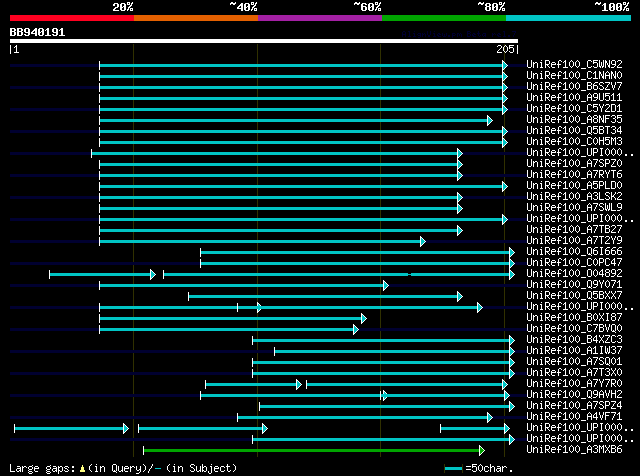Screen dimensions: 640x476
Task: Select the UniRef100_C0H5M3 label
Action: (x=574, y=142)
